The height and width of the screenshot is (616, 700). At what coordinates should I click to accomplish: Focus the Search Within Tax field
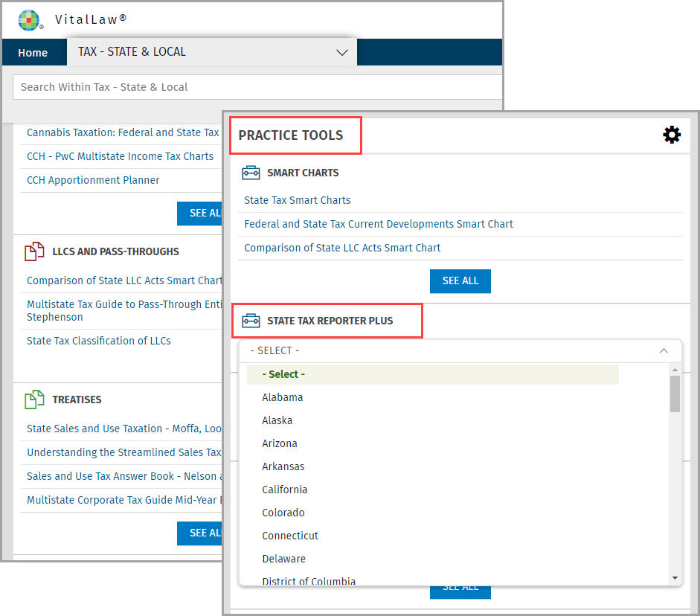point(257,87)
